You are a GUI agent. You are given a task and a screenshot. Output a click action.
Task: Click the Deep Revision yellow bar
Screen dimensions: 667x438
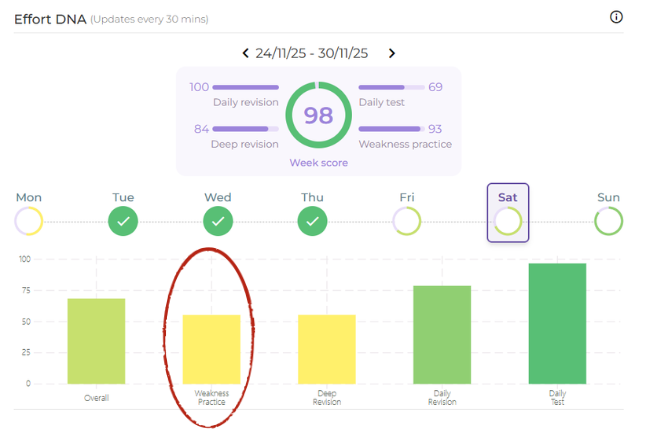pos(326,349)
